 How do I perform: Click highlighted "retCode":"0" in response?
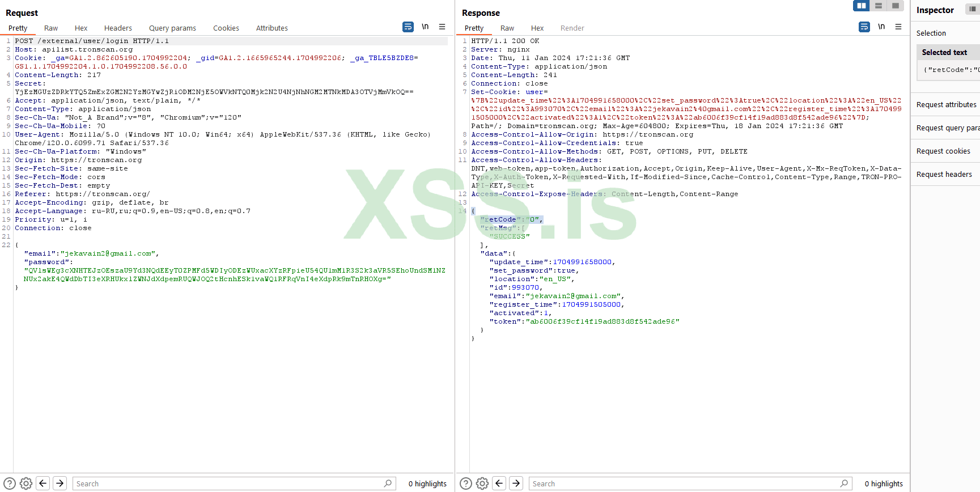point(511,219)
